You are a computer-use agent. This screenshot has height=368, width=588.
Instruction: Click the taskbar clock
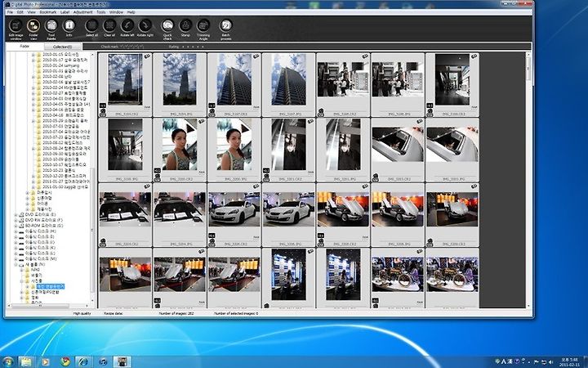[x=568, y=362]
